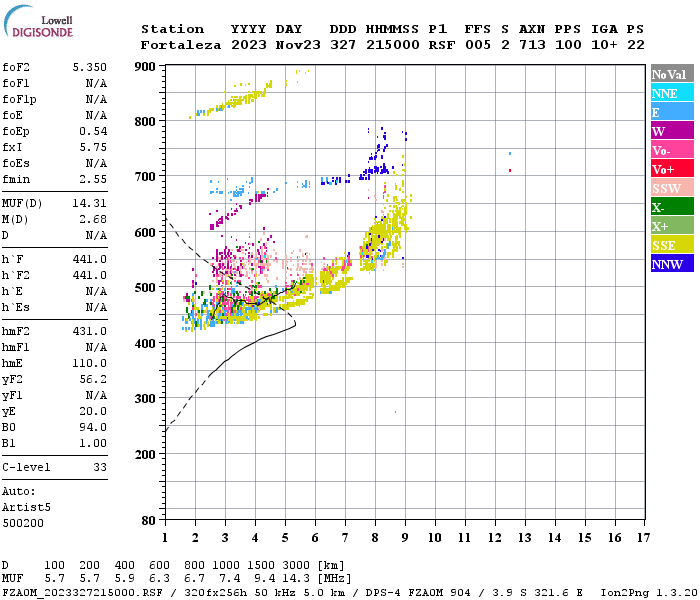Click the Ion2Png 1.3.20 version text
700x600 pixels.
pos(649,593)
